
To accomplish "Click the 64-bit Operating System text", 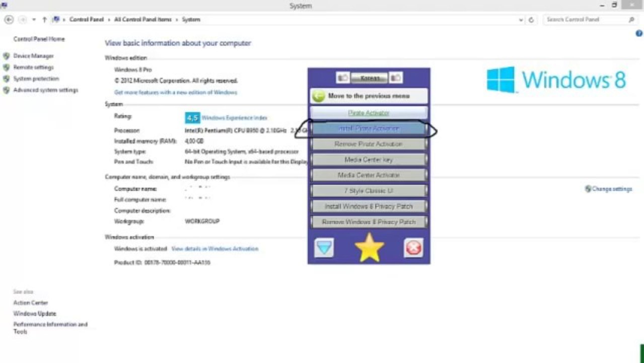I will coord(242,151).
